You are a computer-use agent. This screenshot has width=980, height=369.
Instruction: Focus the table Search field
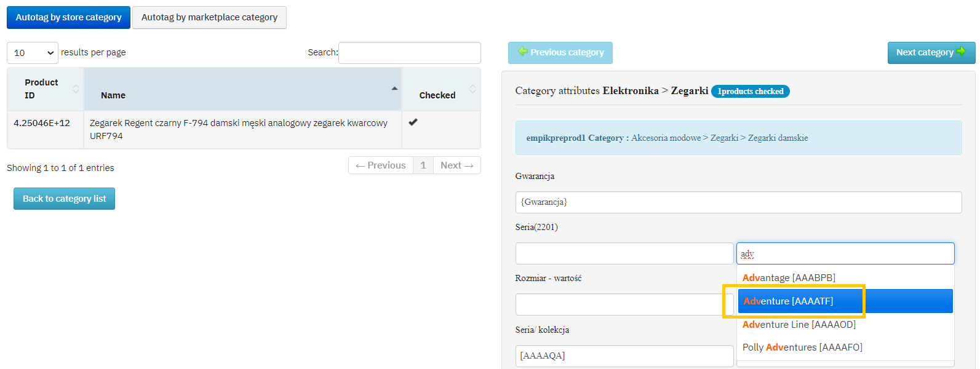(409, 53)
